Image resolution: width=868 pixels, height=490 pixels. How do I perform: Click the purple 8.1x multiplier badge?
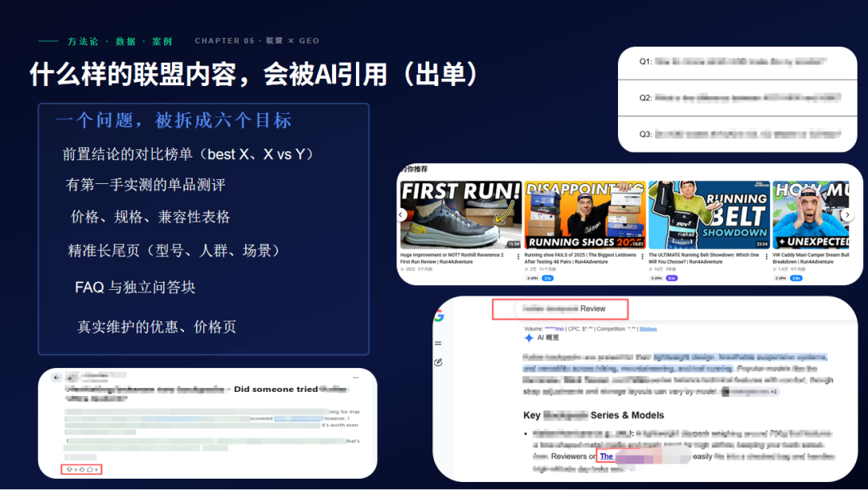671,278
